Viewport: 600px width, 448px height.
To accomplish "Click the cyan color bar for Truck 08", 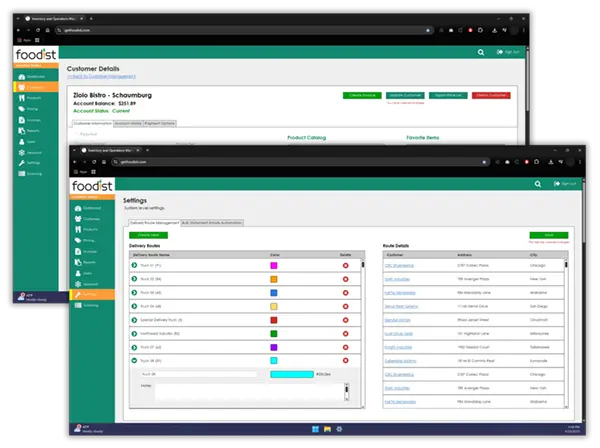I will click(291, 374).
